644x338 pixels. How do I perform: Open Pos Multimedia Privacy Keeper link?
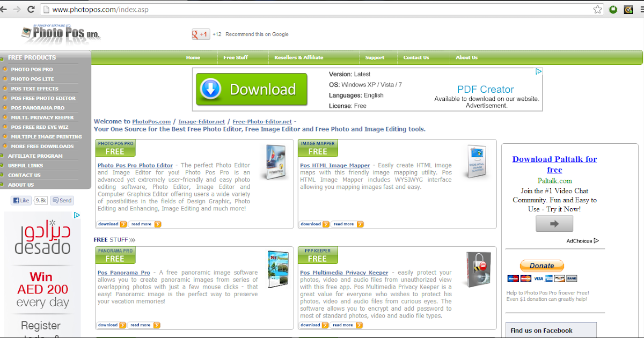pyautogui.click(x=344, y=273)
